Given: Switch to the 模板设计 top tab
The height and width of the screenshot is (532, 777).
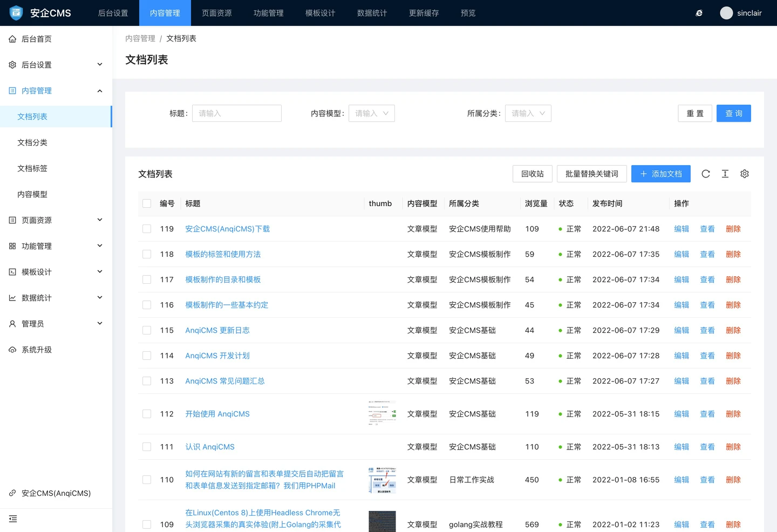Looking at the screenshot, I should tap(320, 13).
